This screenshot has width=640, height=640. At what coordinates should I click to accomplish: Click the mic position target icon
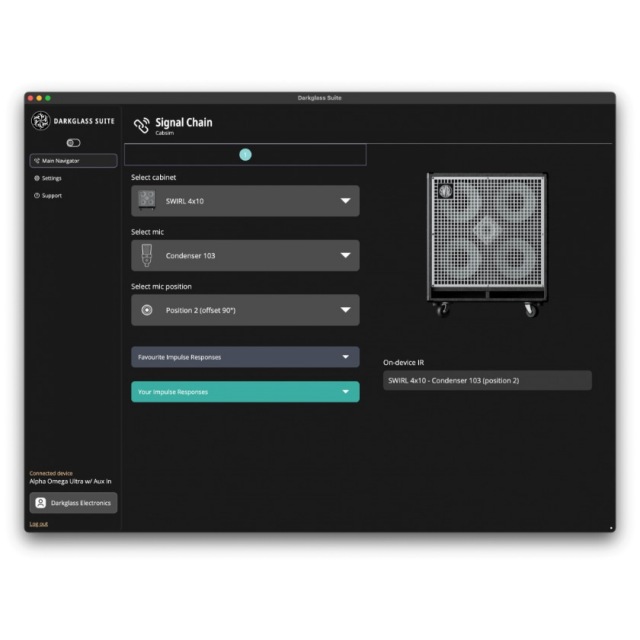click(x=147, y=310)
